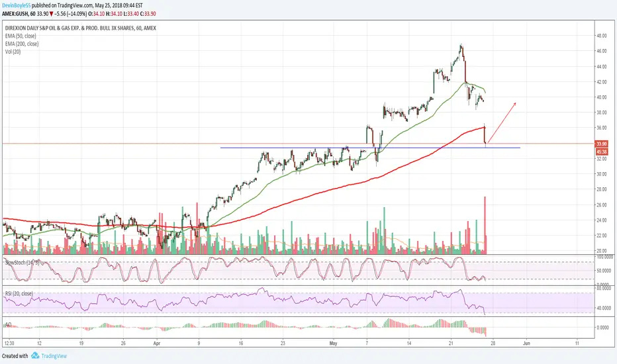Click the 38.00 price axis label
The image size is (617, 364).
coord(601,113)
